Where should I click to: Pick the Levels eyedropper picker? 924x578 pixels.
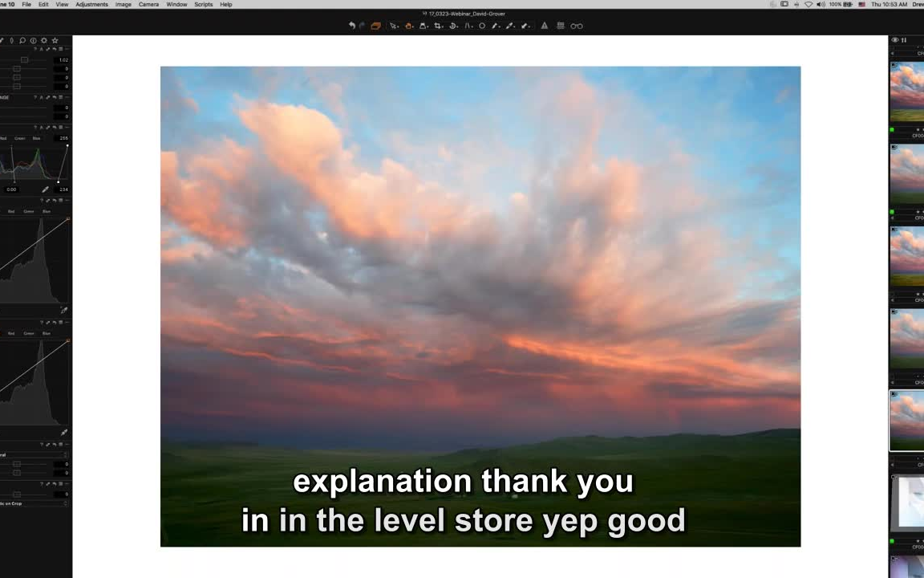pos(45,189)
